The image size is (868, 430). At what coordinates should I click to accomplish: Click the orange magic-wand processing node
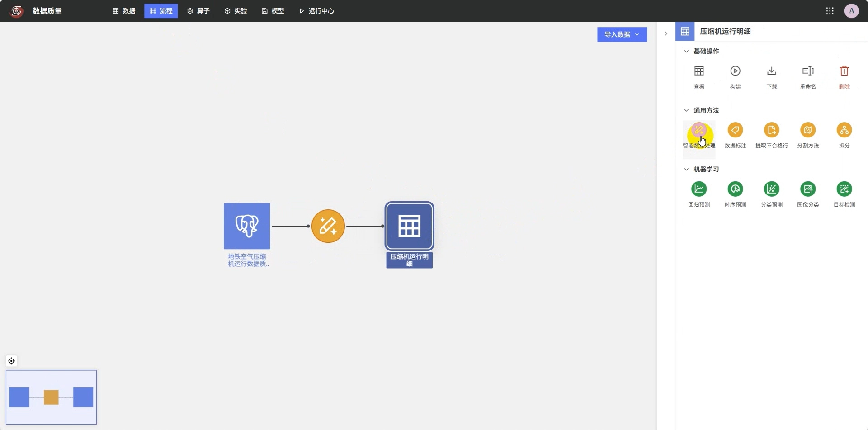click(x=328, y=226)
